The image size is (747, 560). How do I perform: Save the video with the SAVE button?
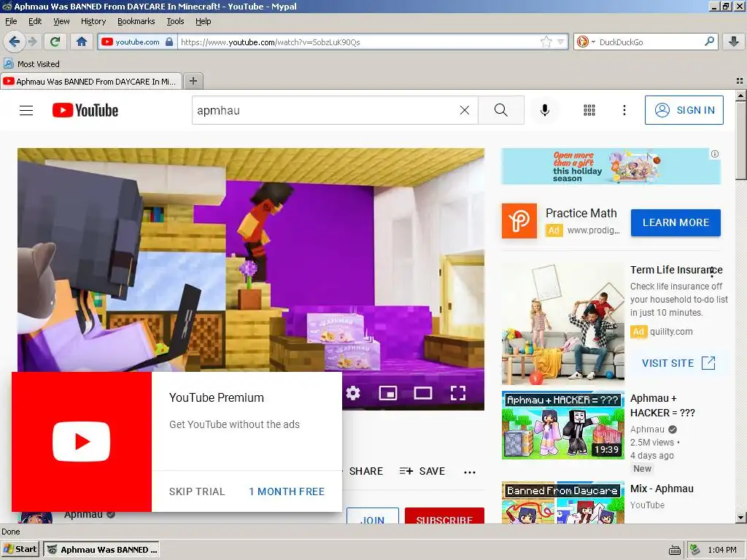click(x=422, y=471)
